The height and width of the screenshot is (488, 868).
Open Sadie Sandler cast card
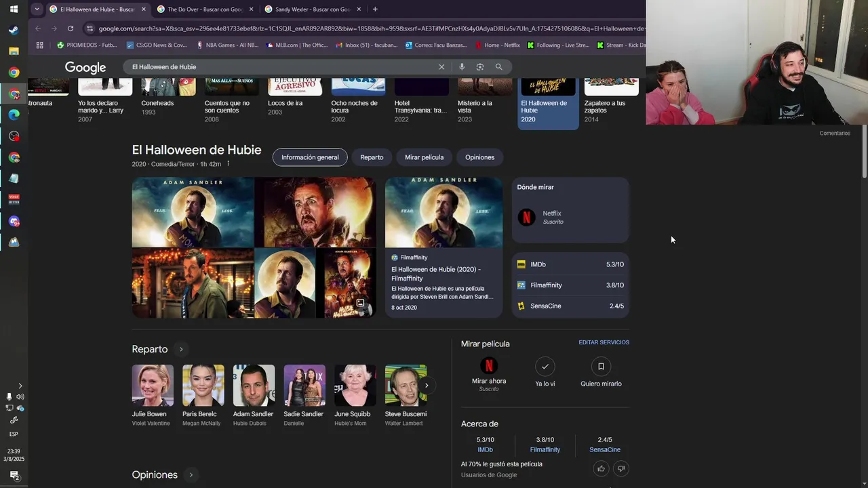[304, 396]
